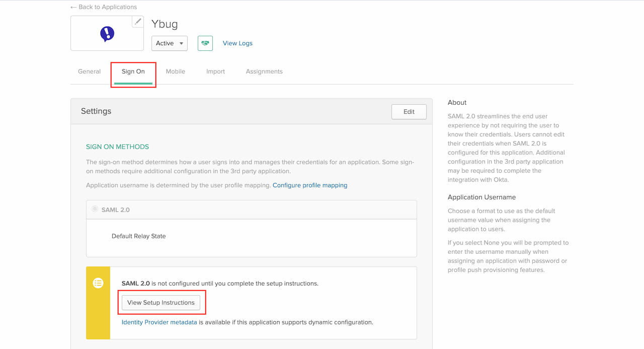Open the General tab

(90, 72)
